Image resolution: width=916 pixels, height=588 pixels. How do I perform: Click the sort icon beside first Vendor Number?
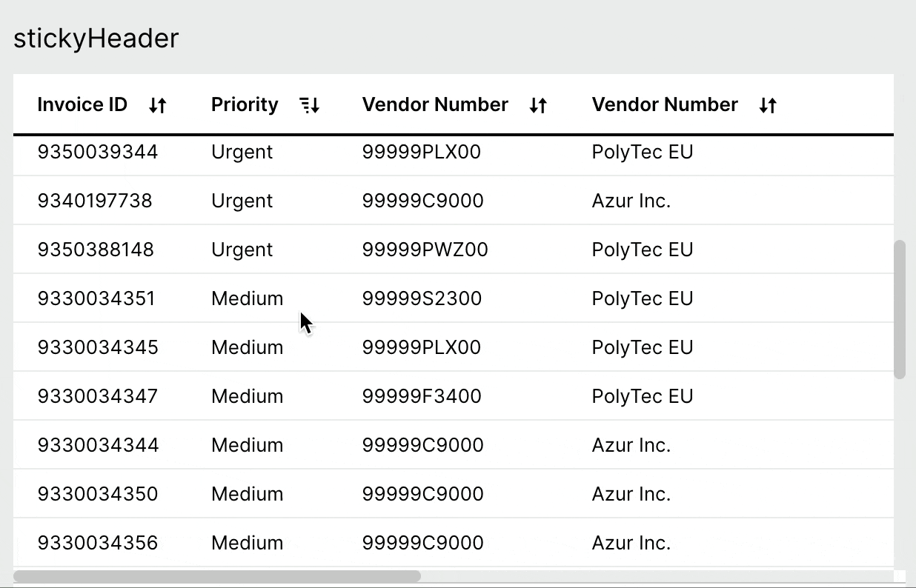[538, 105]
